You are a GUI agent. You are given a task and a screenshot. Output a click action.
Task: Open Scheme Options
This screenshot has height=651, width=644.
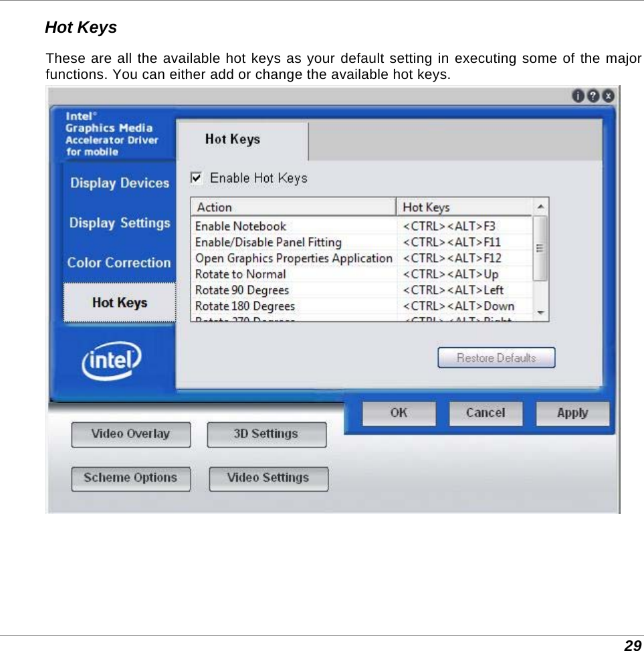[x=130, y=478]
